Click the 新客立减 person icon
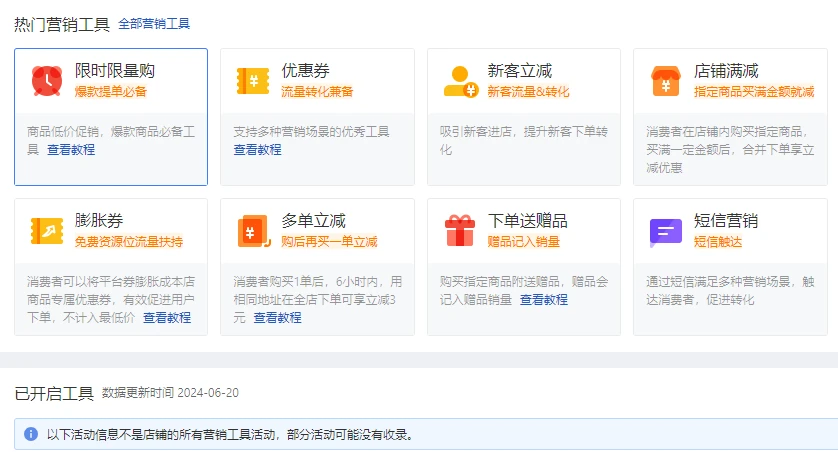 (x=460, y=80)
